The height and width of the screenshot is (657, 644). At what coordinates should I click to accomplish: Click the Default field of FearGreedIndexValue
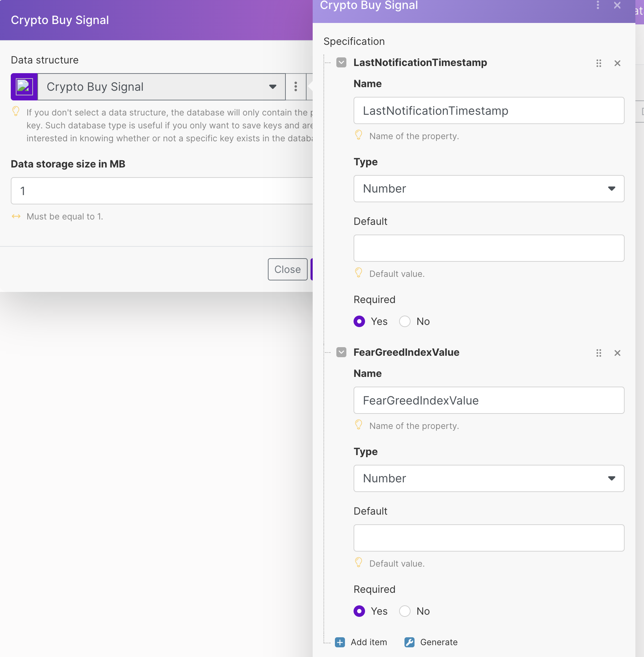pos(489,538)
